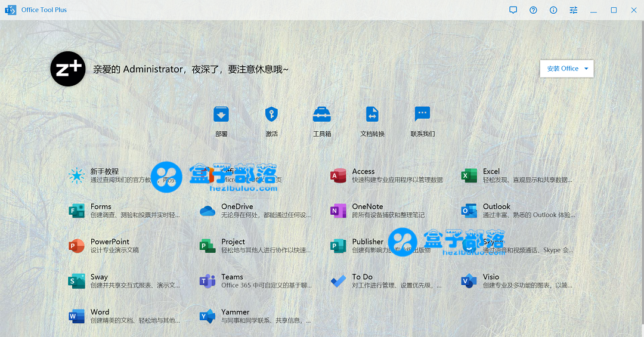Screen dimensions: 644x337
Task: Select the OneNote title text
Action: [x=367, y=206]
